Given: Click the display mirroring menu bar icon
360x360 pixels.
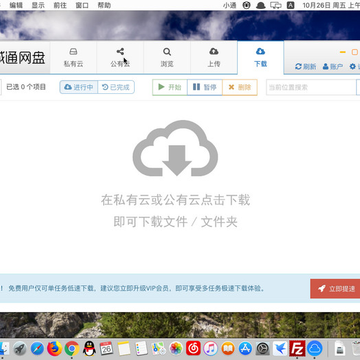Looking at the screenshot, I should tap(276, 5).
